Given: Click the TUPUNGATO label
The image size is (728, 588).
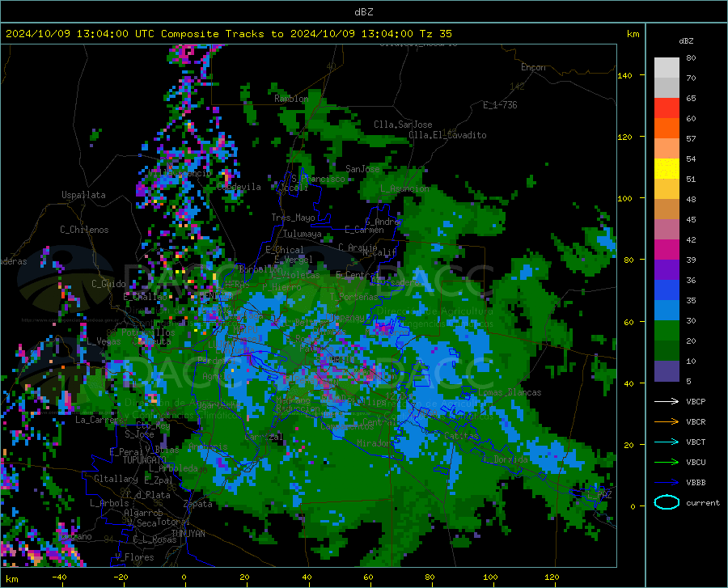Looking at the screenshot, I should click(x=144, y=460).
